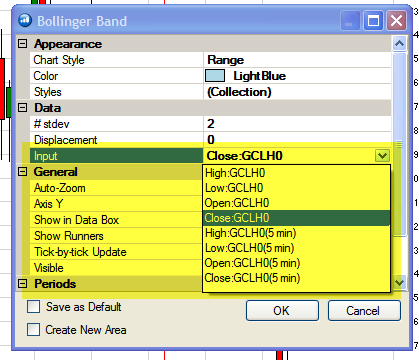This screenshot has height=360, width=419.
Task: Maximize the Bollinger Band dialog
Action: (373, 21)
